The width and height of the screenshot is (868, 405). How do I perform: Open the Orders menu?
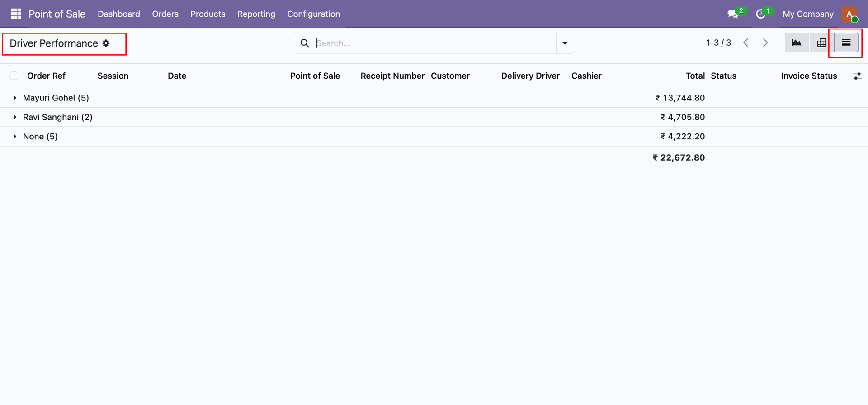tap(165, 14)
